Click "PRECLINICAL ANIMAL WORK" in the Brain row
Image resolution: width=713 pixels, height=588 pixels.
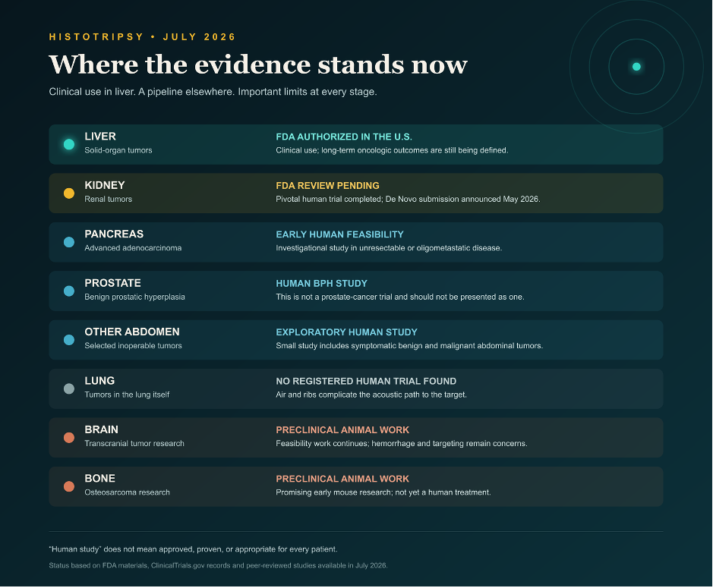(342, 430)
